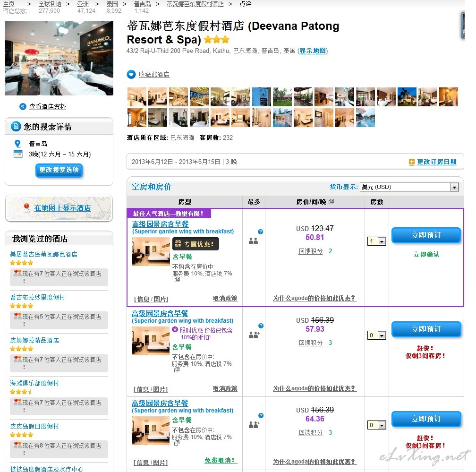This screenshot has width=476, height=472.
Task: Click the 收藏此酒店 link
Action: [154, 75]
